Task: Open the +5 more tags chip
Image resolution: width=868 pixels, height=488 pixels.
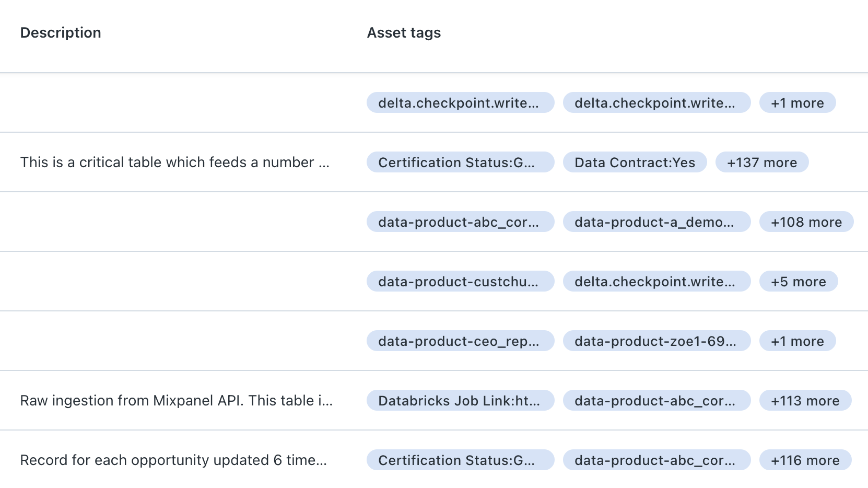Action: pyautogui.click(x=798, y=282)
